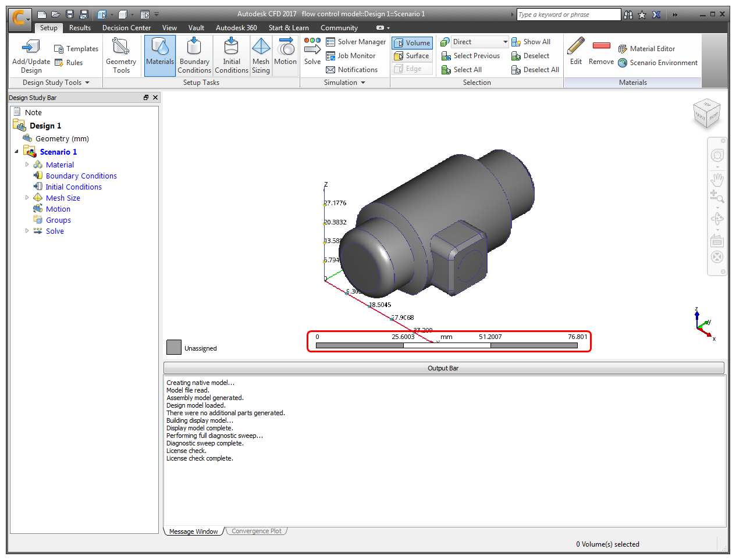736x560 pixels.
Task: Click the keyword search field
Action: (567, 14)
